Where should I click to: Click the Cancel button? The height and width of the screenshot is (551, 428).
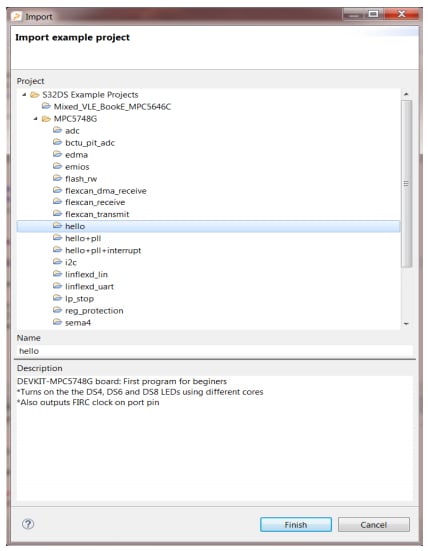374,524
